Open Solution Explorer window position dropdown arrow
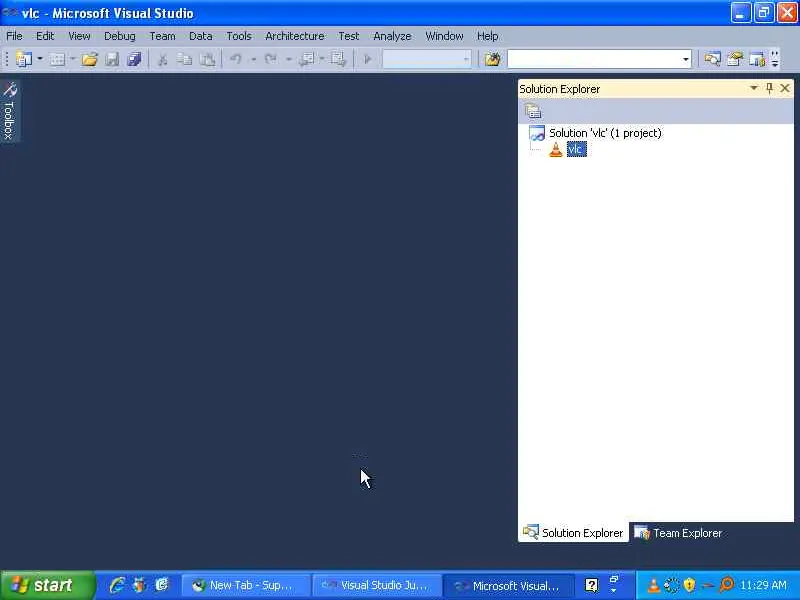800x600 pixels. pos(754,88)
